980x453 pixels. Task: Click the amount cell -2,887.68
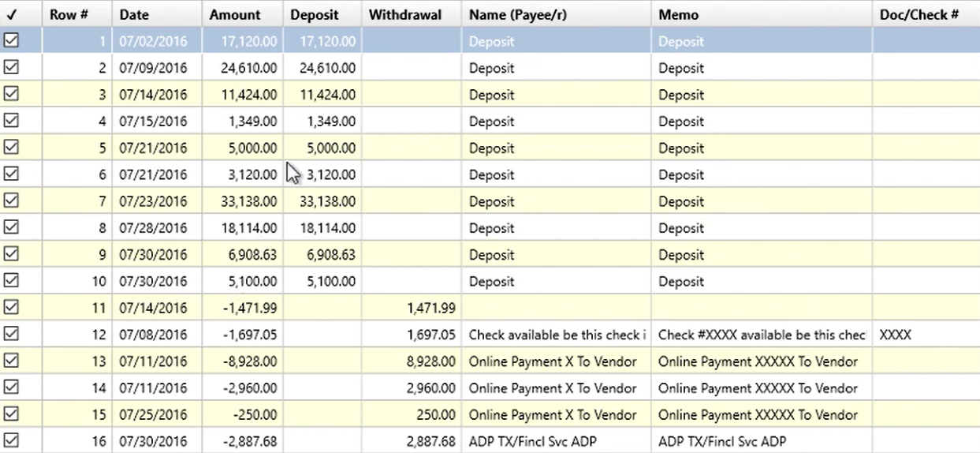[242, 441]
